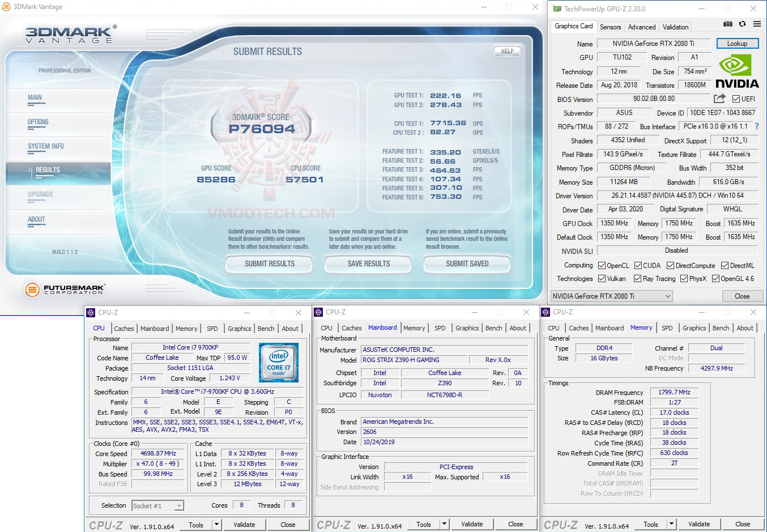The width and height of the screenshot is (767, 532).
Task: Click the Submit Saved button
Action: point(467,264)
